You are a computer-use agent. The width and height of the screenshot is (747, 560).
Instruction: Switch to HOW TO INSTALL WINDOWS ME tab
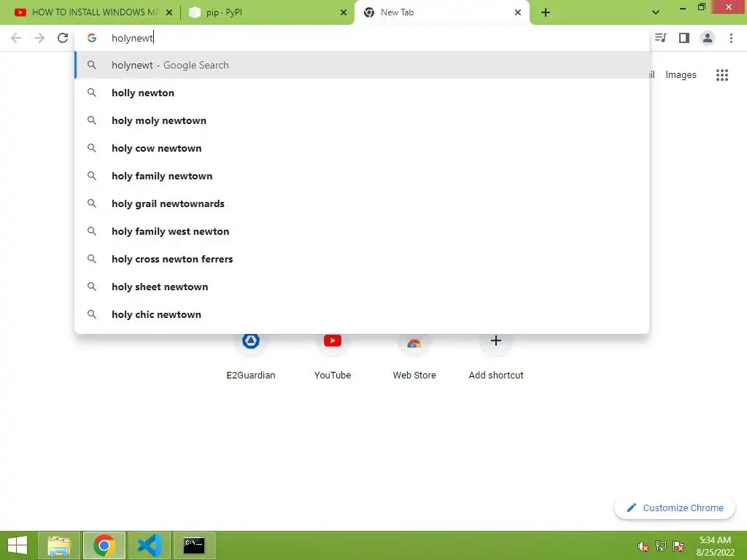(93, 12)
